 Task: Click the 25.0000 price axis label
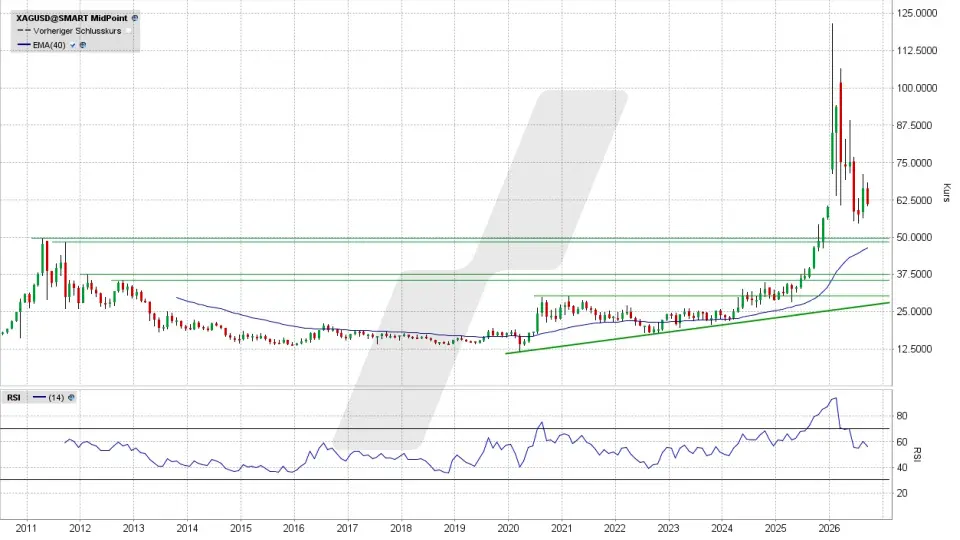click(x=914, y=311)
